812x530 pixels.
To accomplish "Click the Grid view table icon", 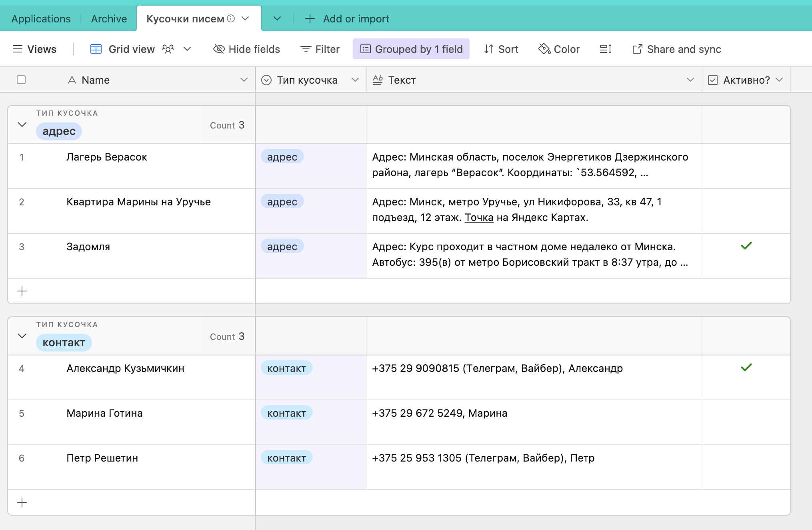I will 96,49.
